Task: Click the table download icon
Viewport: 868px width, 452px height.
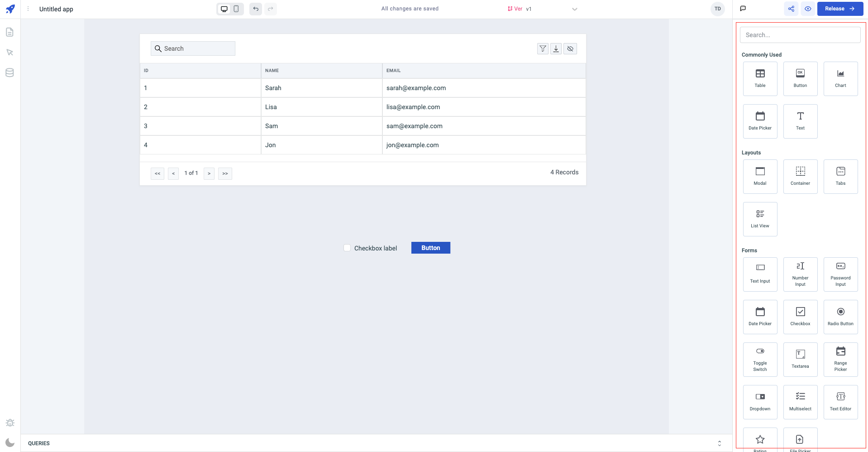Action: (556, 49)
